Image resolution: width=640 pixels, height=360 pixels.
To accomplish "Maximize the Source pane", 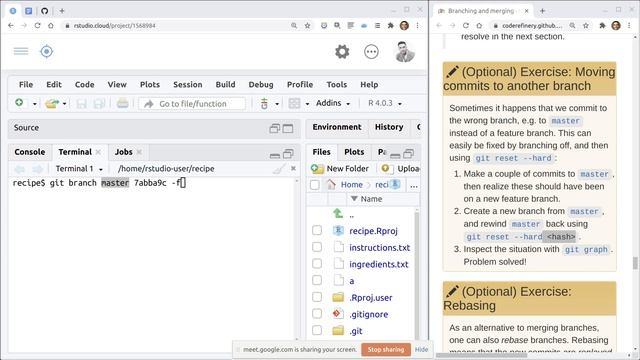I will click(288, 129).
